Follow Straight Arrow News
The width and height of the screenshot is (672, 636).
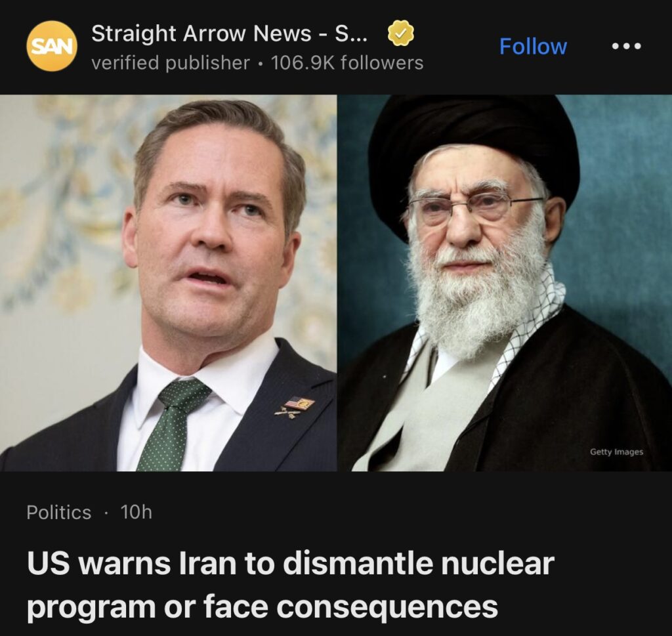click(533, 47)
